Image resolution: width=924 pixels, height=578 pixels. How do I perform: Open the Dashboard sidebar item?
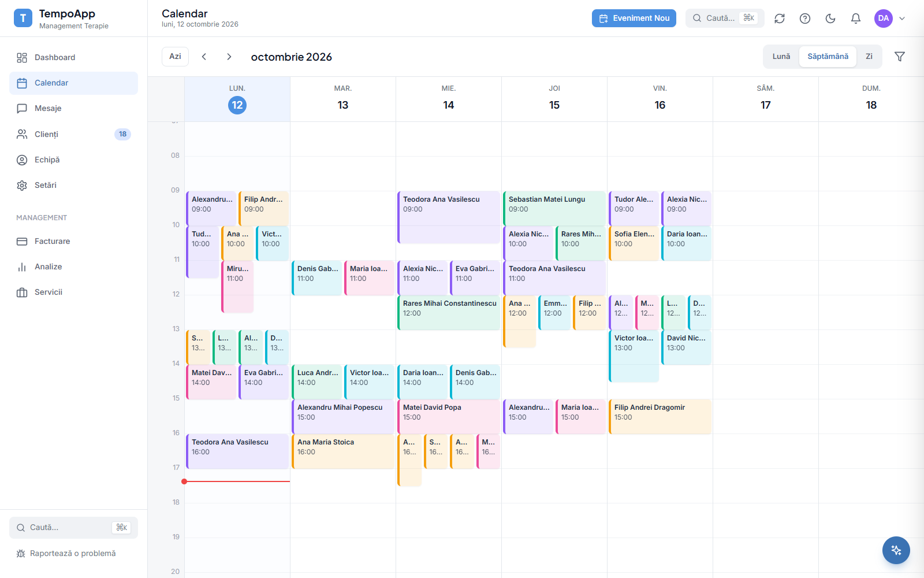click(73, 57)
